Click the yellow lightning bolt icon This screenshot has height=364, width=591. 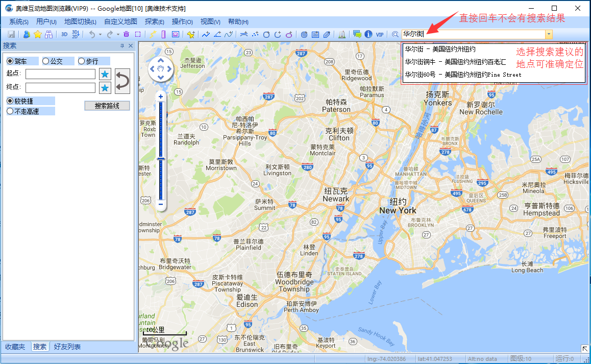coord(152,34)
